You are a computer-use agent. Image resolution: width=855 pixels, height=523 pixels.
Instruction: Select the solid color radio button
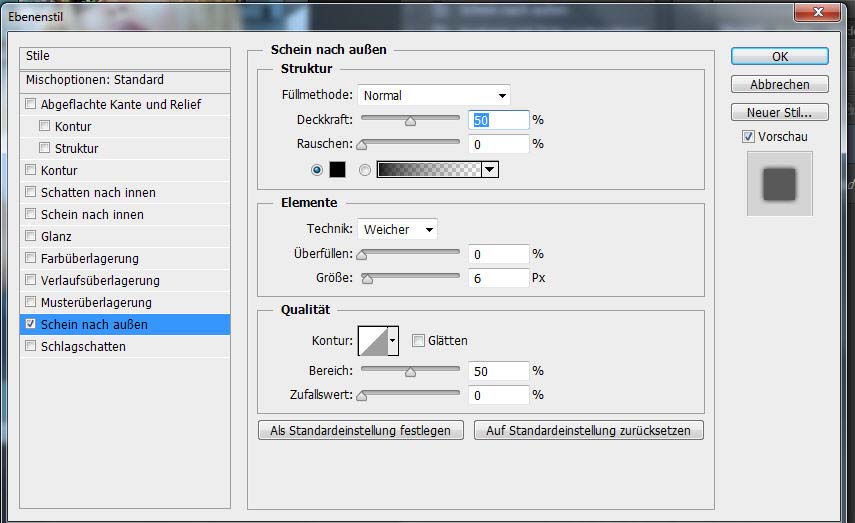click(x=317, y=170)
